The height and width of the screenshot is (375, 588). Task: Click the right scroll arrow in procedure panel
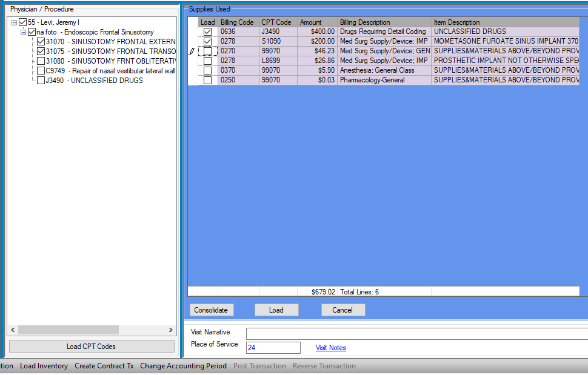(171, 330)
